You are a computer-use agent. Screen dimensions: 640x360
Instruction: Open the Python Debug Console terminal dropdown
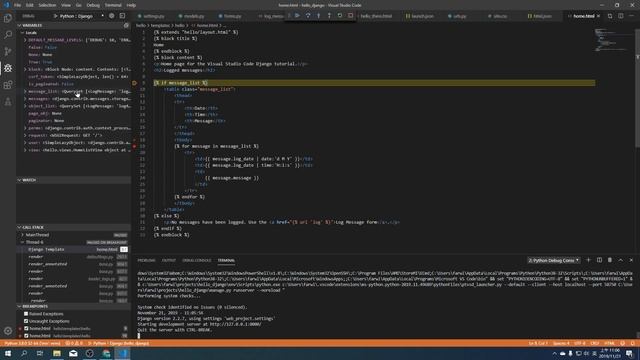pos(553,260)
